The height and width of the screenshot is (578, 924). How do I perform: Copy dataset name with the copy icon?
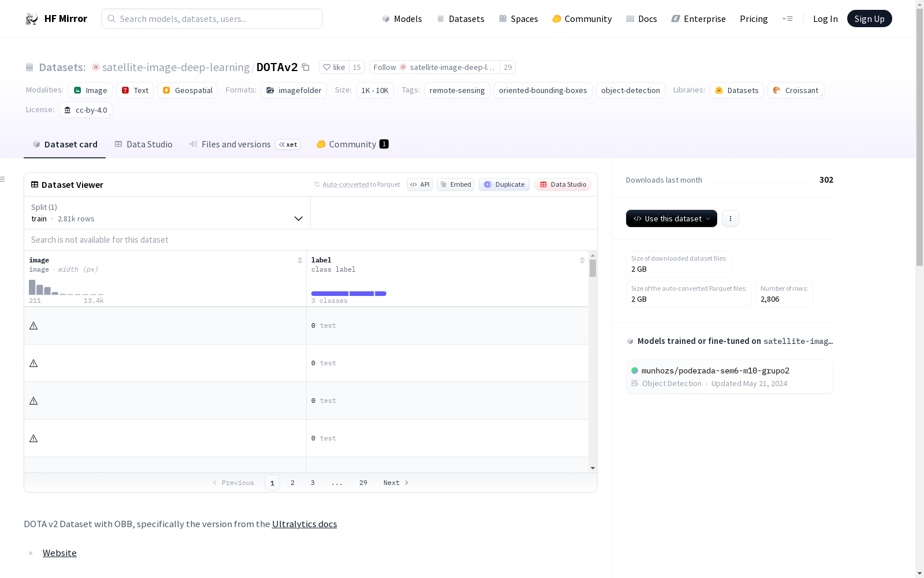point(305,67)
